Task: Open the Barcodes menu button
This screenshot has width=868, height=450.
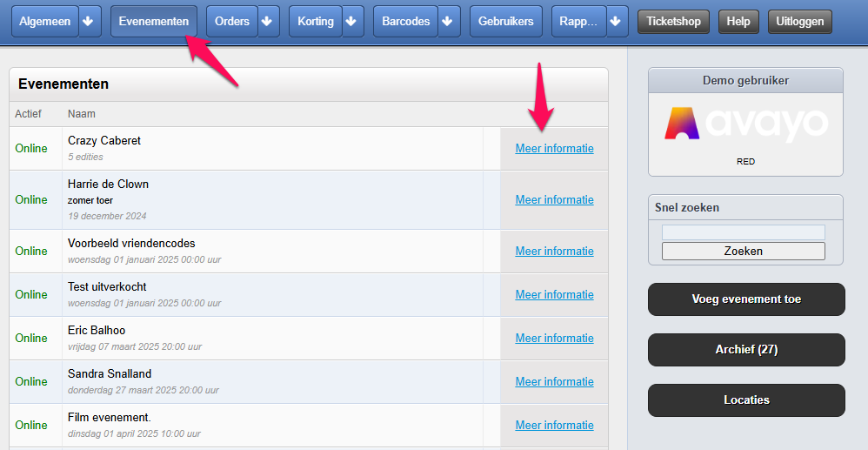Action: (x=406, y=22)
